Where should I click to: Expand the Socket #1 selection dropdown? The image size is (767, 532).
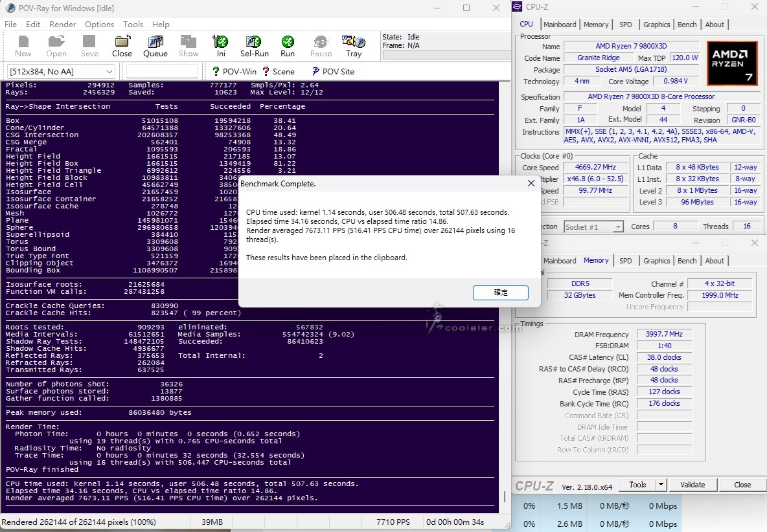coord(617,227)
